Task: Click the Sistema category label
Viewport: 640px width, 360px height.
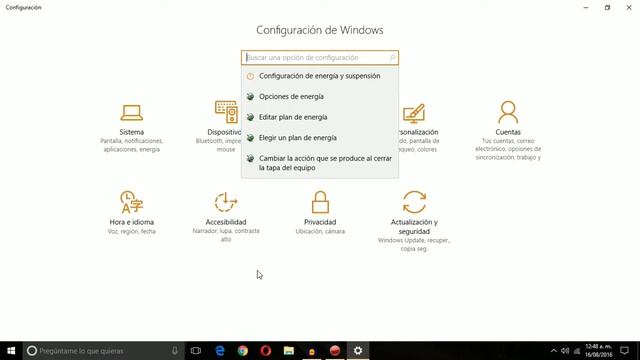Action: pyautogui.click(x=131, y=132)
